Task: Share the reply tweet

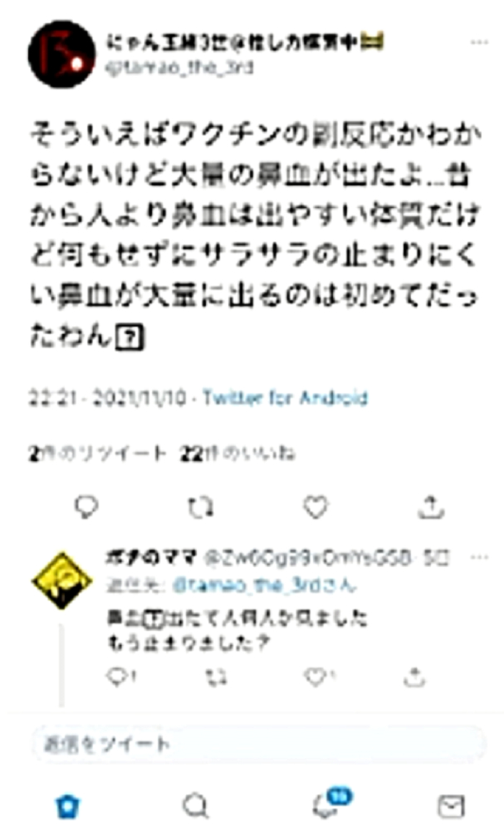Action: [x=414, y=676]
